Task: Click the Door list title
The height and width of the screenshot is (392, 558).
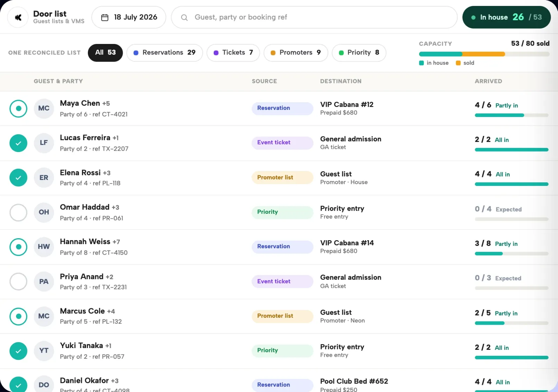Action: tap(50, 14)
